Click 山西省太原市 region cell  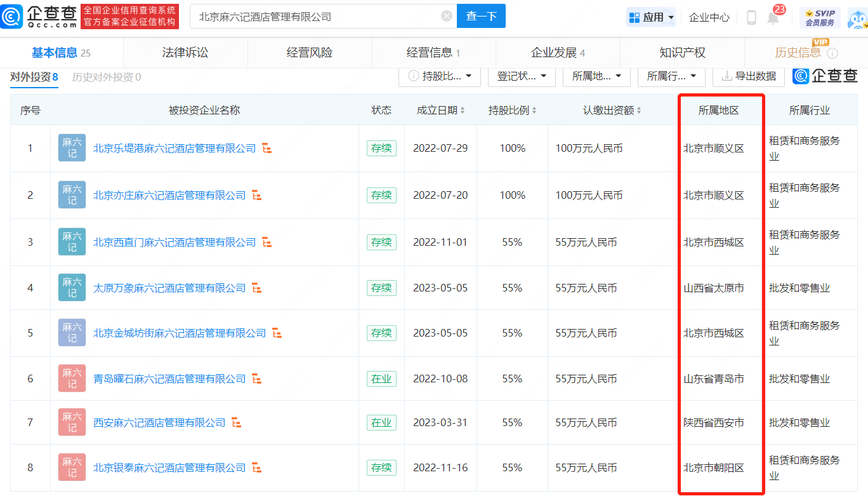click(x=713, y=288)
